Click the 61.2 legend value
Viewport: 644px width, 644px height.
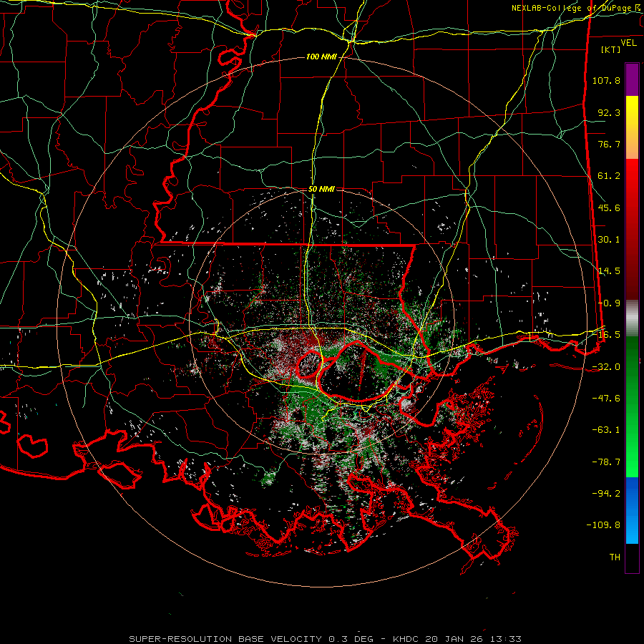(609, 176)
